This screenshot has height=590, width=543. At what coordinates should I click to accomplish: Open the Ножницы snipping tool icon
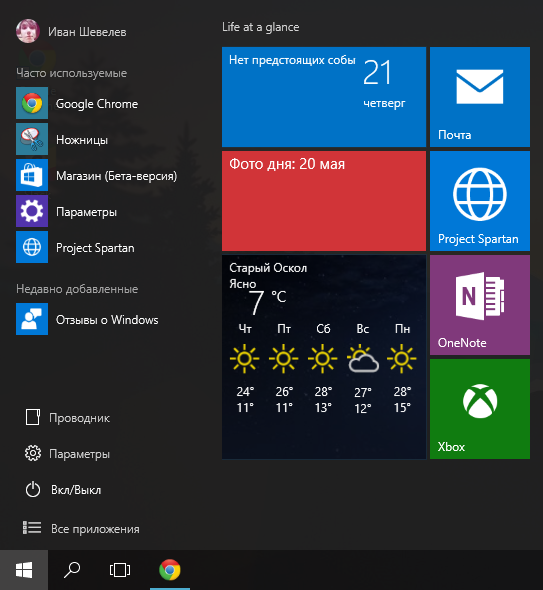coord(32,139)
